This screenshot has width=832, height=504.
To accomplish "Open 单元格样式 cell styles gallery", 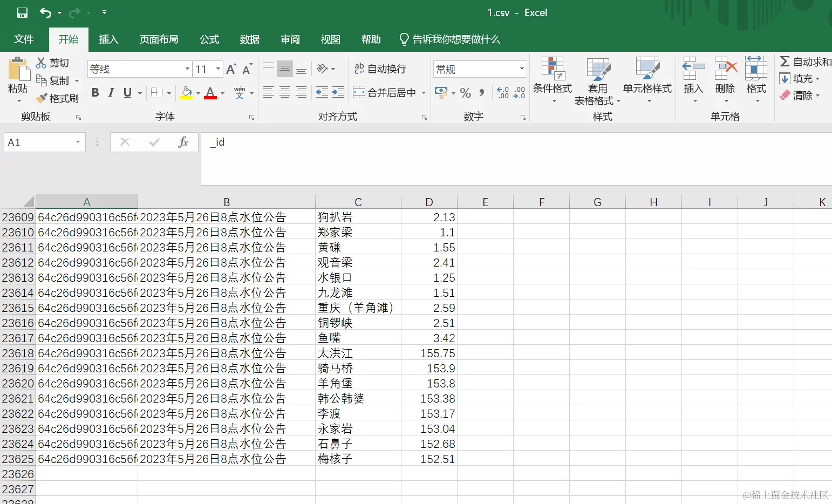I will [647, 80].
